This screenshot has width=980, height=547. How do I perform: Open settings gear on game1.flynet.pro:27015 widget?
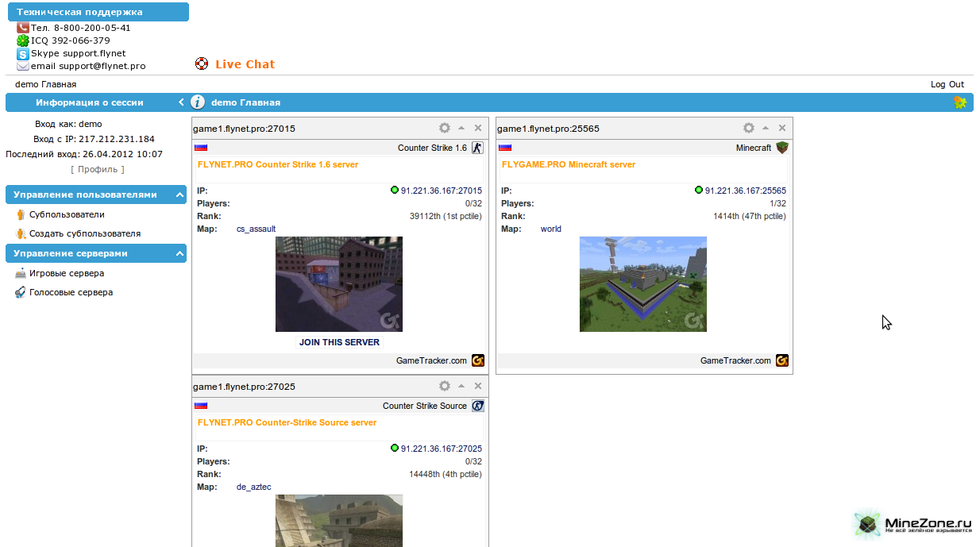point(445,128)
